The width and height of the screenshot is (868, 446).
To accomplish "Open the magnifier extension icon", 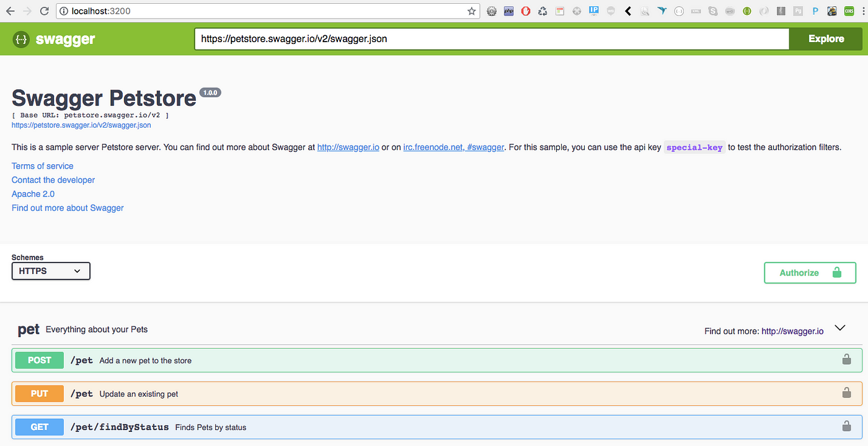I will point(645,11).
